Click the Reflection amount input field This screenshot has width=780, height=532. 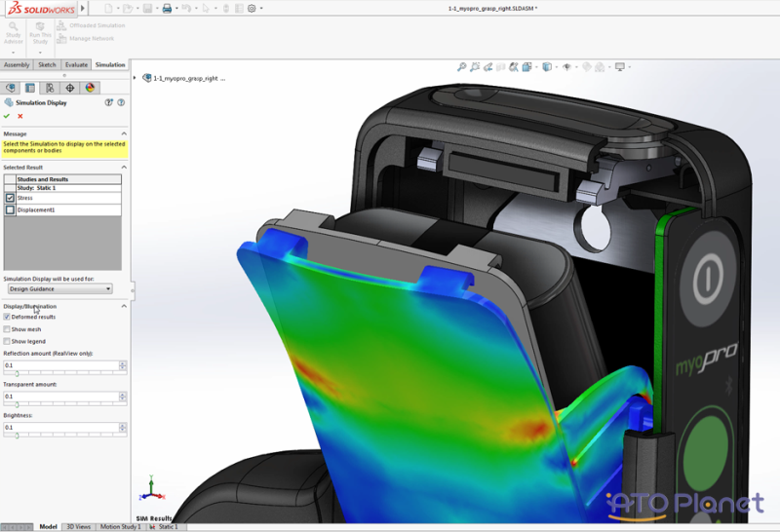click(x=60, y=365)
